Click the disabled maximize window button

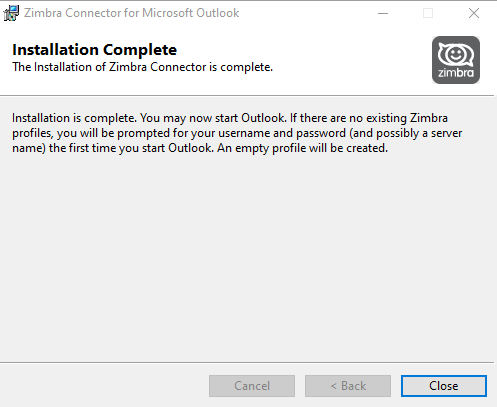pos(428,13)
